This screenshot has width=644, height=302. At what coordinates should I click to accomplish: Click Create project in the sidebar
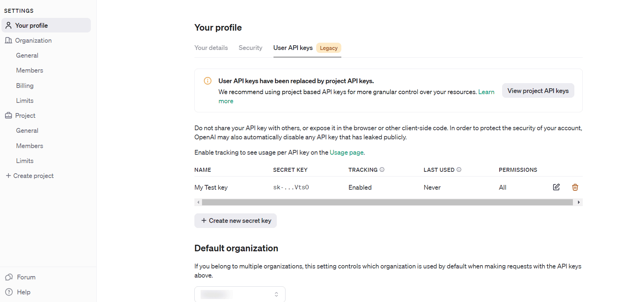pos(30,176)
